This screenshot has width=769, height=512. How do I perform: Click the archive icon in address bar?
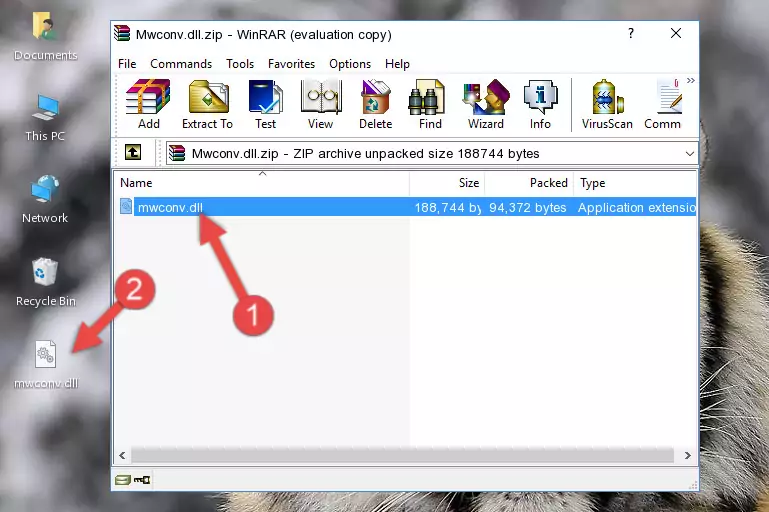(x=177, y=154)
